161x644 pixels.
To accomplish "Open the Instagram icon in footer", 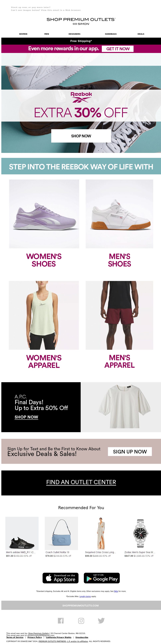I will tap(81, 621).
